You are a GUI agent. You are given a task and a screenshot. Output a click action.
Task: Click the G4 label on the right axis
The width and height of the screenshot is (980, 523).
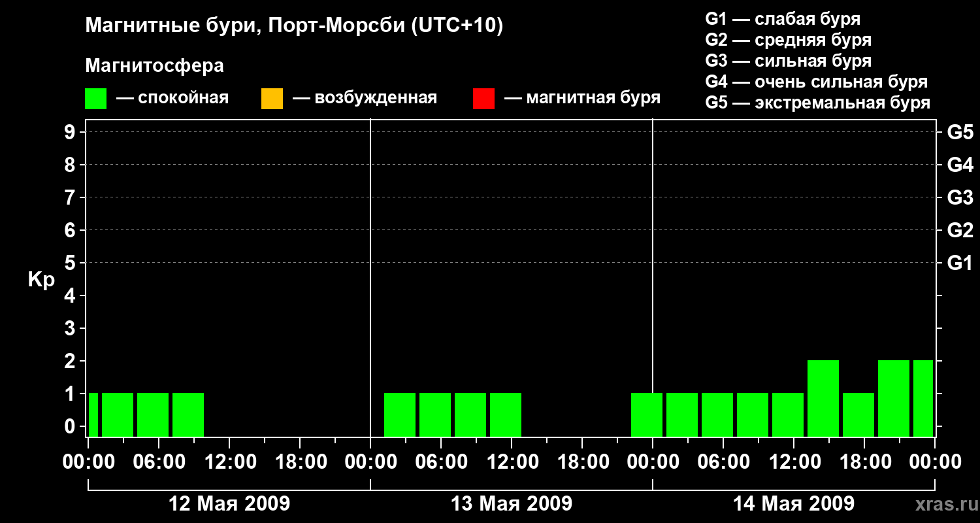coord(960,165)
